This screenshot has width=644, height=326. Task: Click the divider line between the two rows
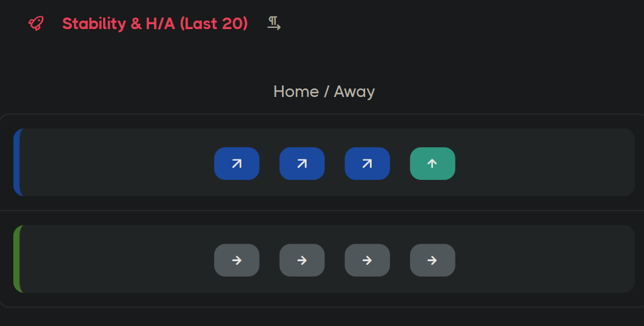pos(321,210)
